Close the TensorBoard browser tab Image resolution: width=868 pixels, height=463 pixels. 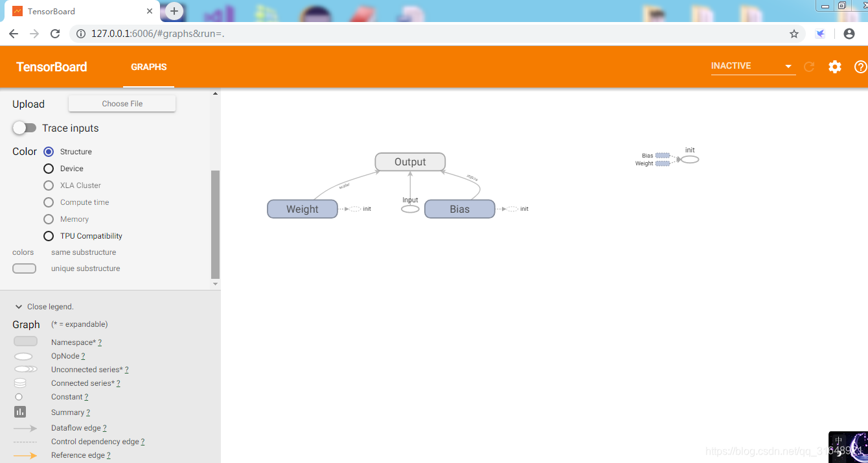(x=150, y=11)
